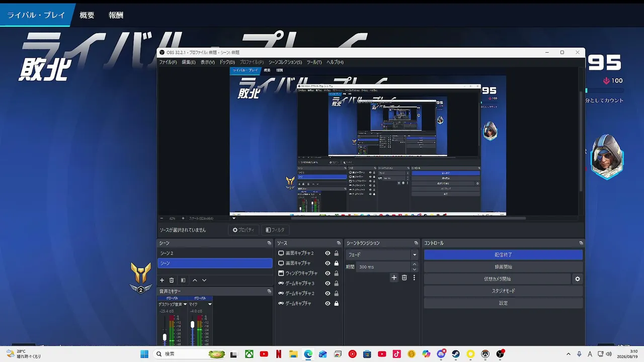Click the preview horizontal scrollbar
Screen dimensions: 644x362
click(x=408, y=219)
